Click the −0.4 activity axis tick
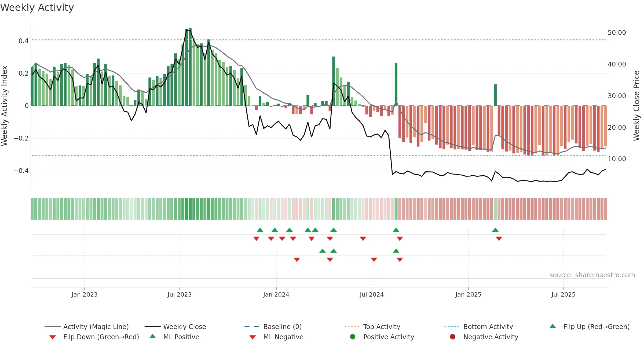This screenshot has width=644, height=362. [21, 171]
